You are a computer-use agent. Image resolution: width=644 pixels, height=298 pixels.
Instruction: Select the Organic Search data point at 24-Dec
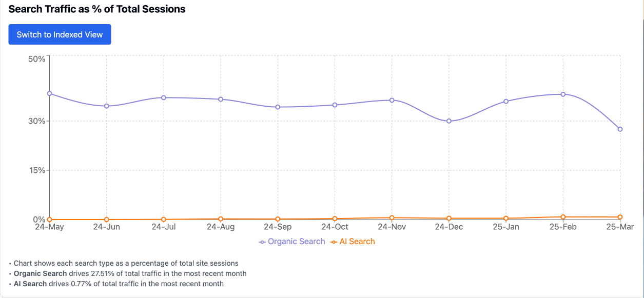click(448, 121)
